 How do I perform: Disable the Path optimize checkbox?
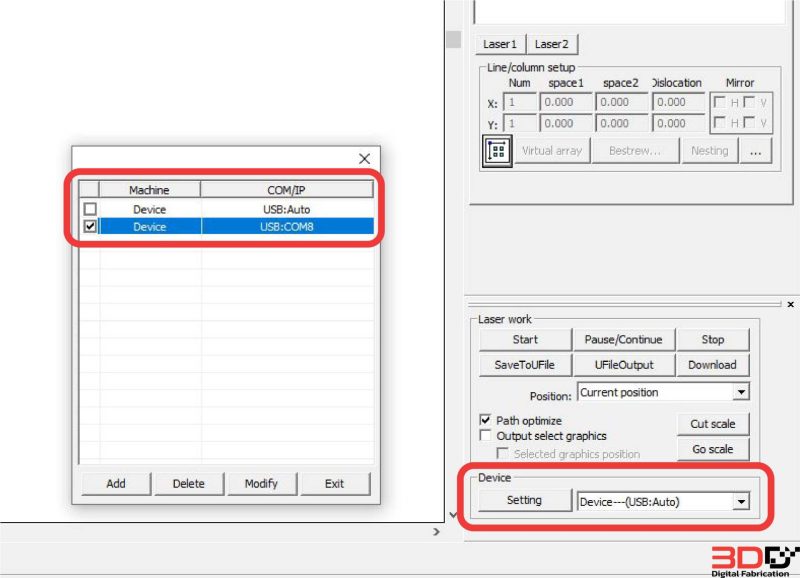[486, 421]
